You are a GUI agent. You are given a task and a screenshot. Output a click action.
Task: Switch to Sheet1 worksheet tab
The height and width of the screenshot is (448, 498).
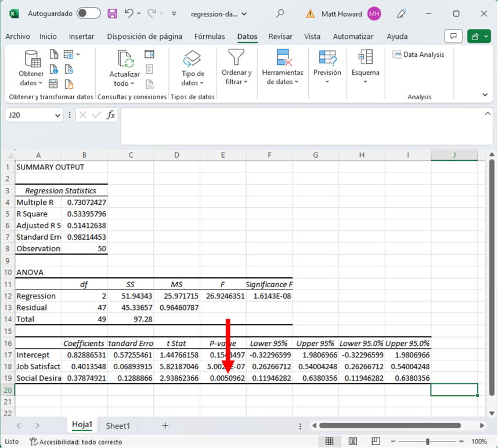[118, 426]
